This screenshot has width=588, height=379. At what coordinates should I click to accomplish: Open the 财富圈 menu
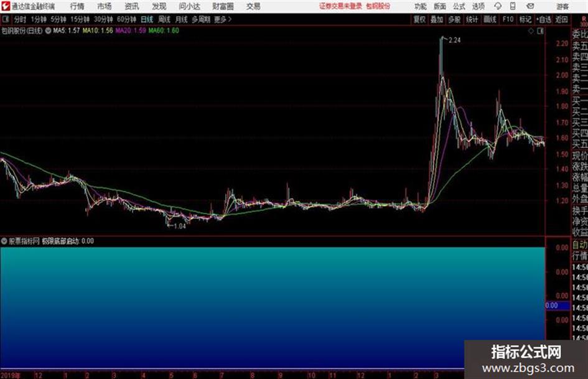(223, 6)
